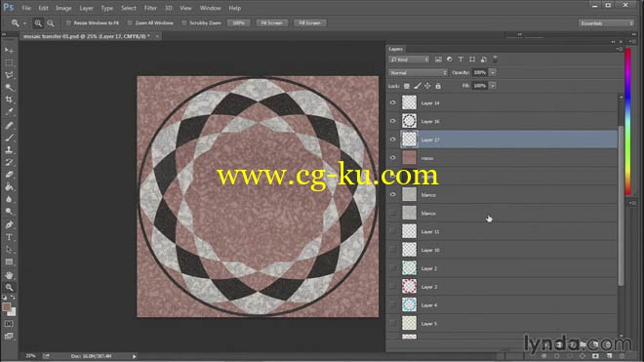
Task: Select the Magic Wand tool
Action: point(9,87)
